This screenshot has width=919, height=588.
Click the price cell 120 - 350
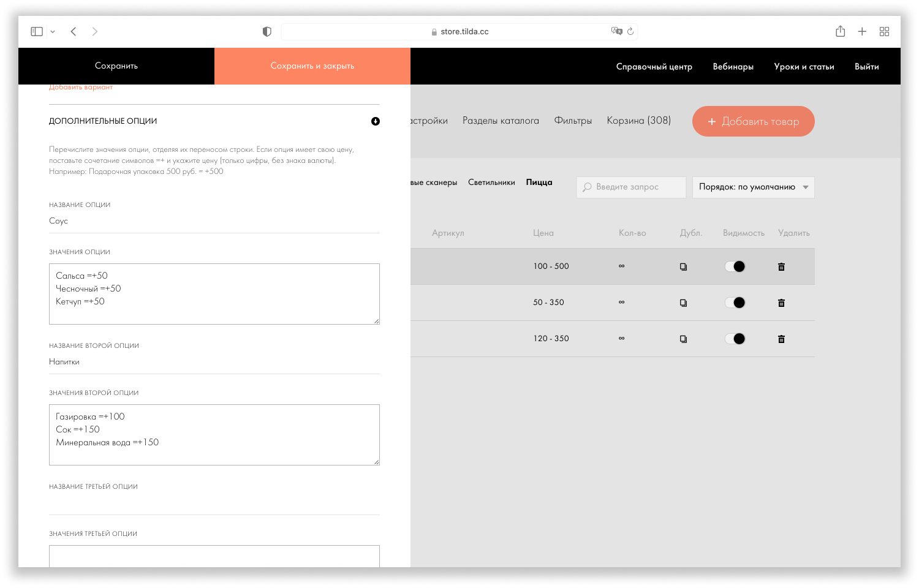pyautogui.click(x=551, y=339)
